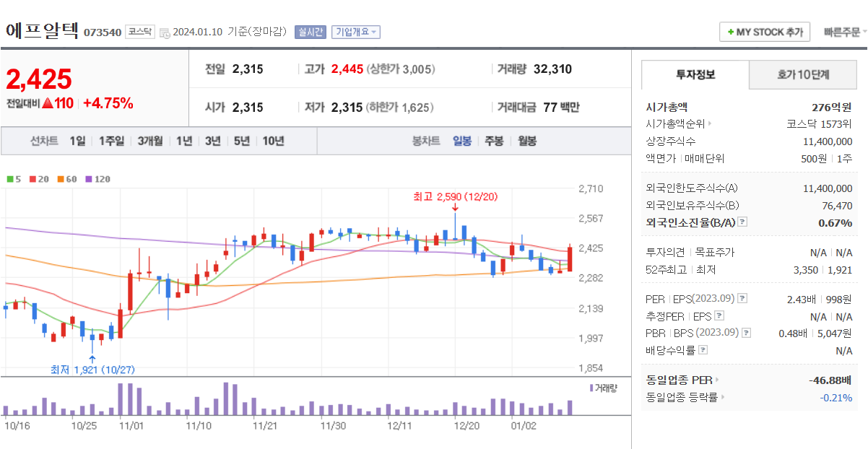The height and width of the screenshot is (449, 868).
Task: Click the 고가 value 2,445
Action: (x=347, y=69)
